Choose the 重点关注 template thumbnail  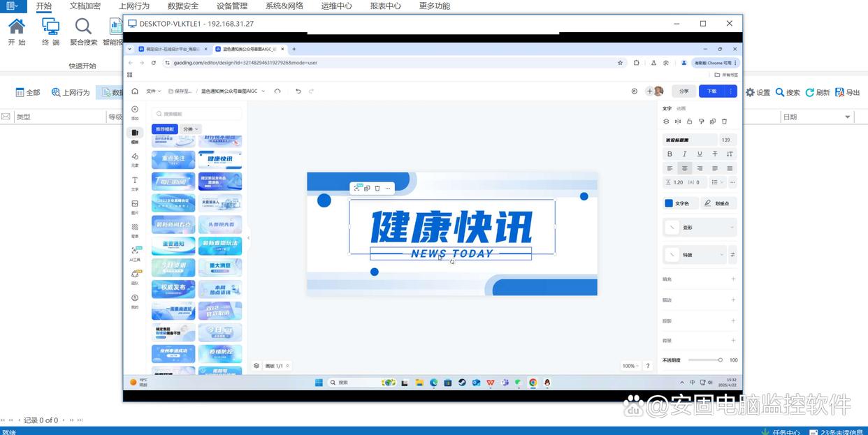pyautogui.click(x=173, y=159)
